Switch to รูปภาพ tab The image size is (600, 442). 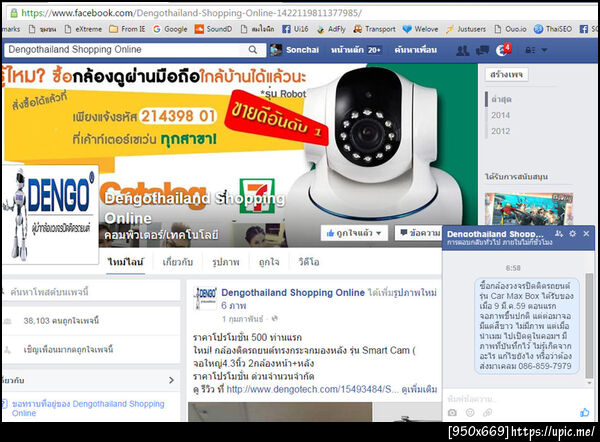click(x=226, y=262)
